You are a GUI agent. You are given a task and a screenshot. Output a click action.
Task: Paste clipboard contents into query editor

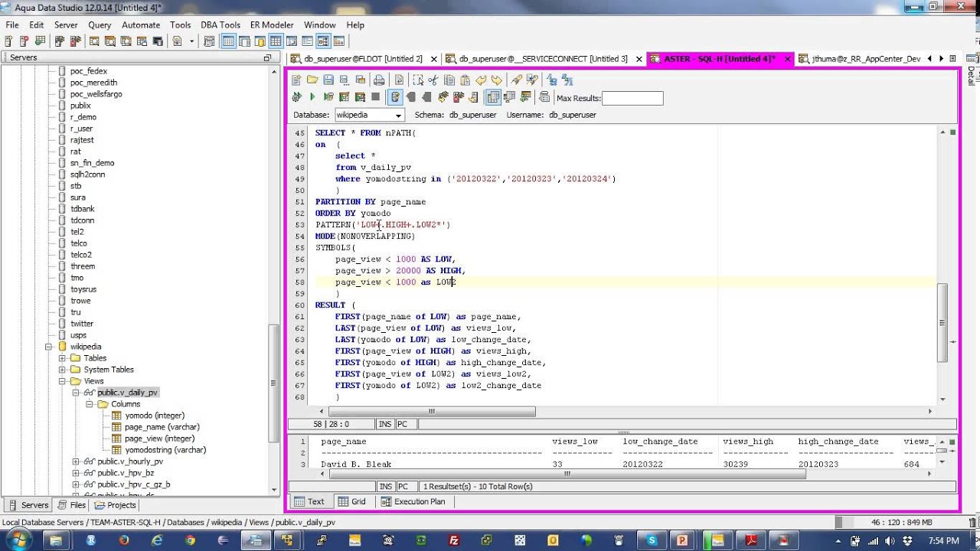(465, 80)
